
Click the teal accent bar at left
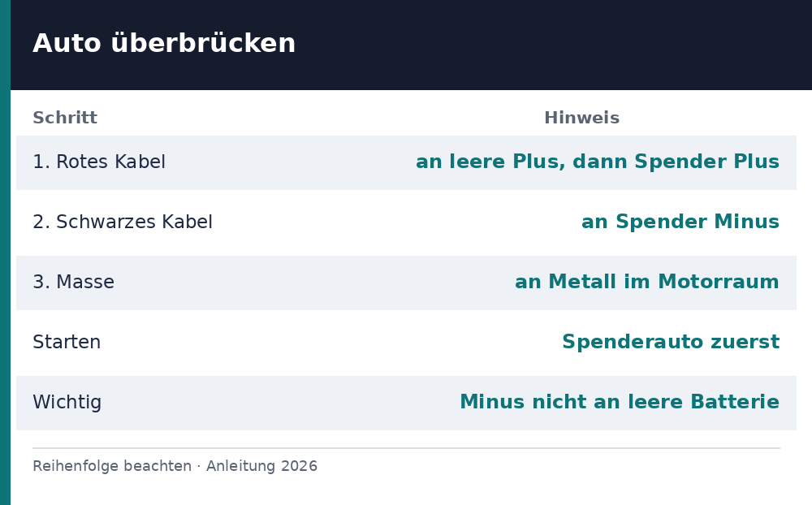point(5,252)
